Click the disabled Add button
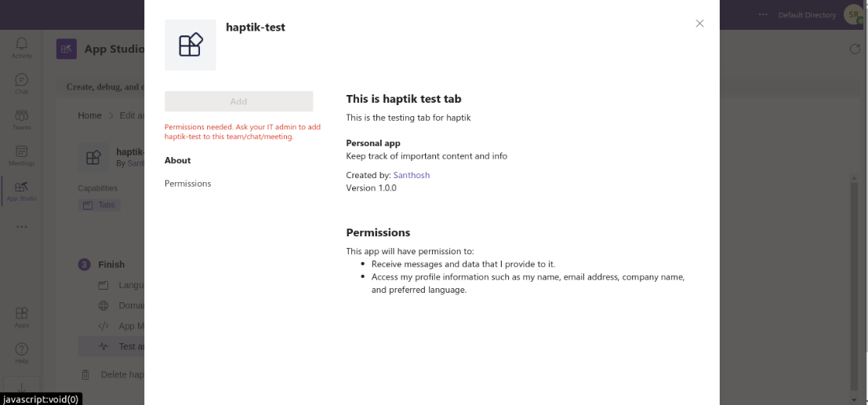This screenshot has height=405, width=868. pyautogui.click(x=238, y=101)
